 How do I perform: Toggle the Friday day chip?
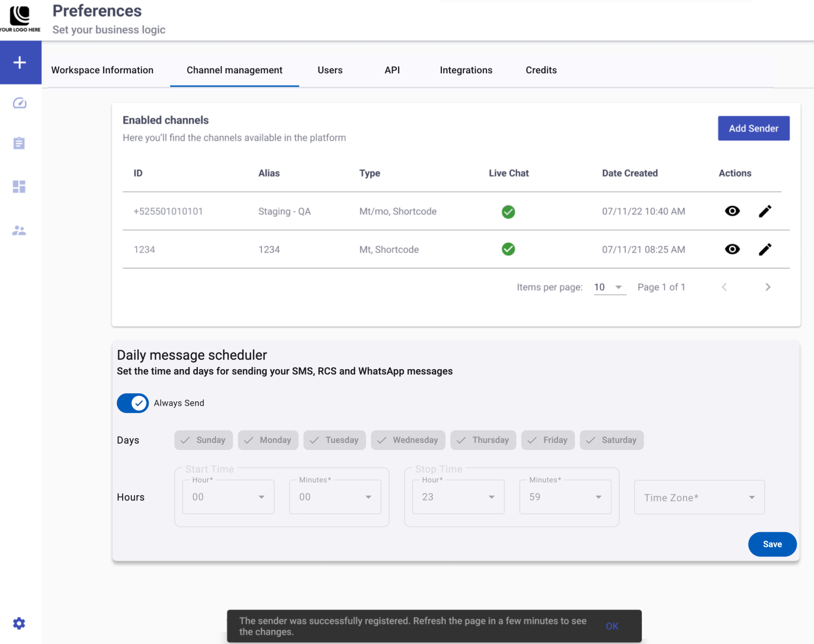click(x=548, y=440)
